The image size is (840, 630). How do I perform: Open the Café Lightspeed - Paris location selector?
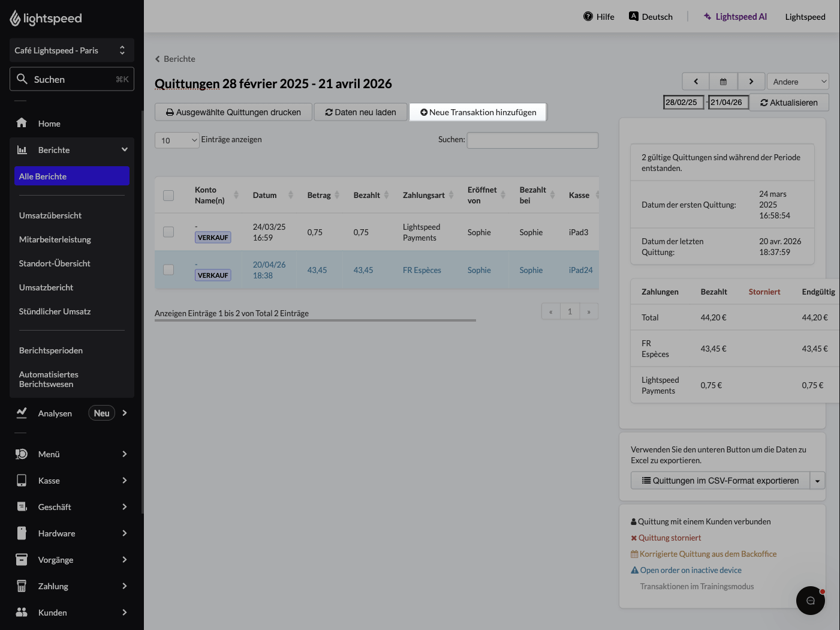click(72, 50)
